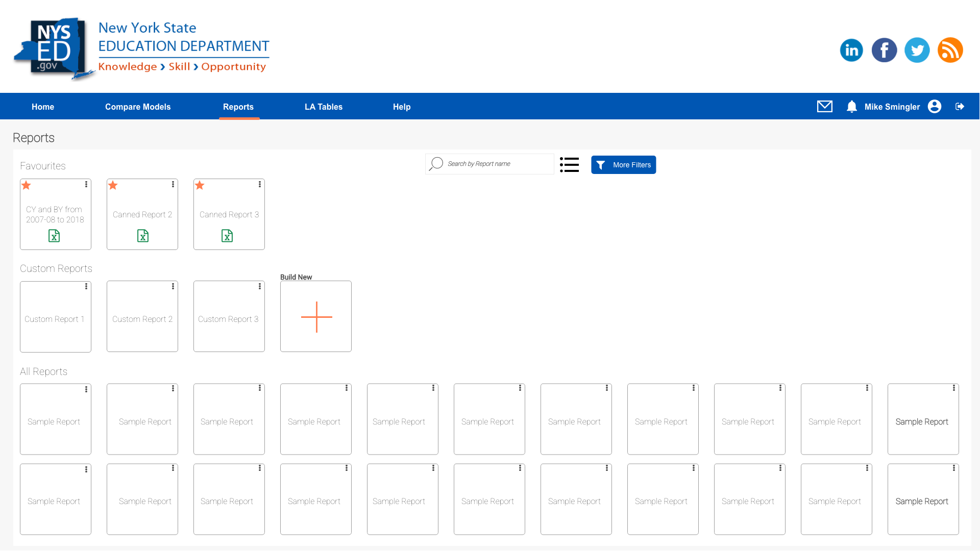Open Excel file icon on Canned Report 2
The image size is (980, 551).
coord(143,236)
